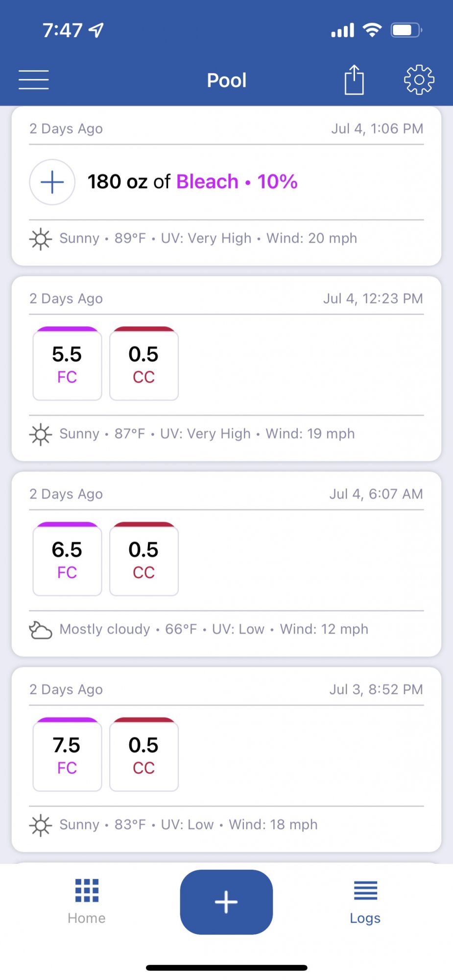
Task: Tap the share export icon
Action: [354, 79]
